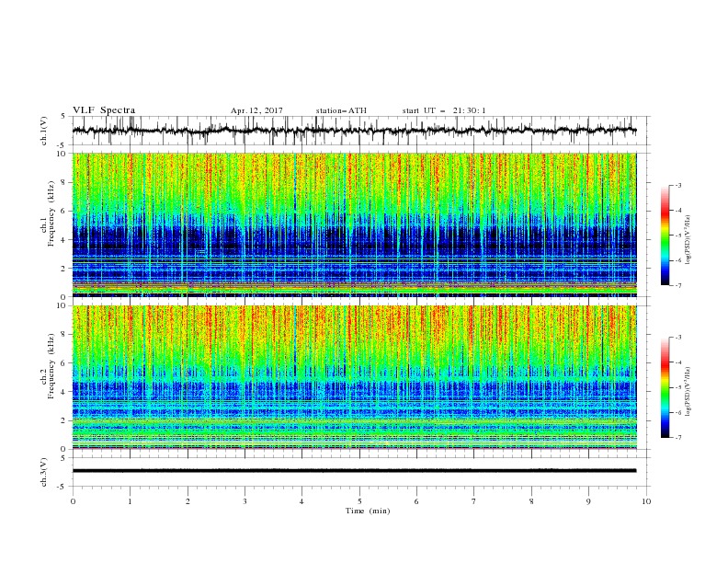
Task: Click the "ch.3(V)" waveform axis label
Action: click(x=44, y=472)
